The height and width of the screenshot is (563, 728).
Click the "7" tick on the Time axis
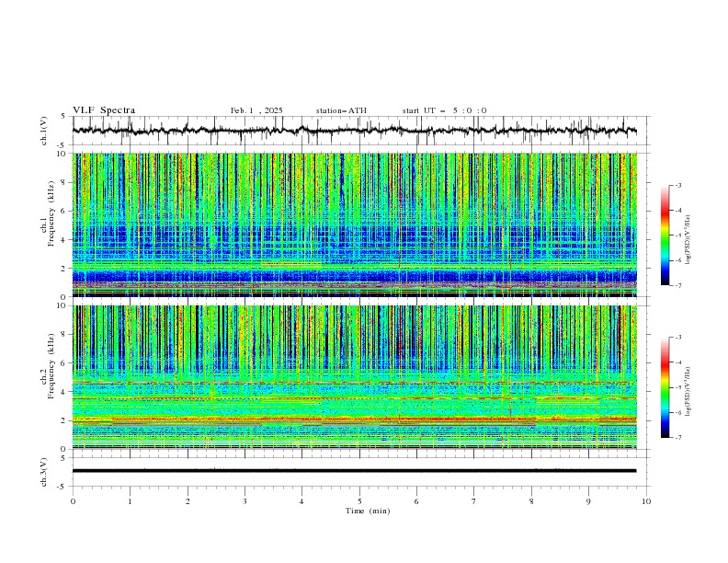tap(474, 501)
